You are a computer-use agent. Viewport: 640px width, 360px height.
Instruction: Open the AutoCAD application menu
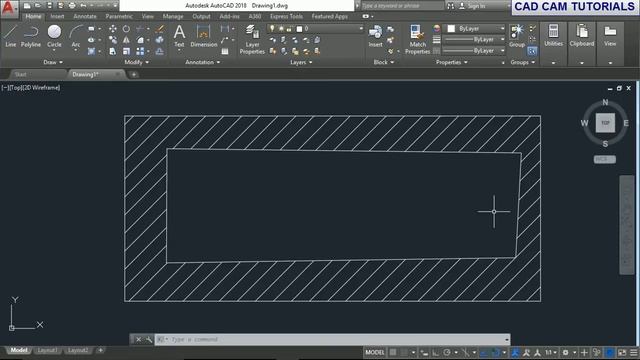(x=8, y=8)
